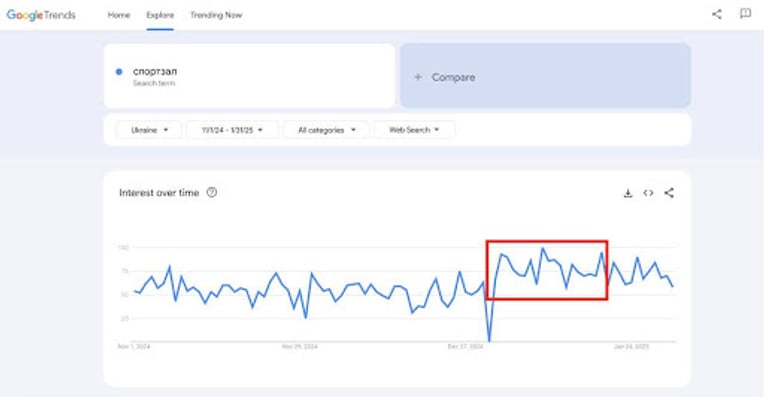This screenshot has height=397, width=764.
Task: Go to the Home tab
Action: [119, 15]
